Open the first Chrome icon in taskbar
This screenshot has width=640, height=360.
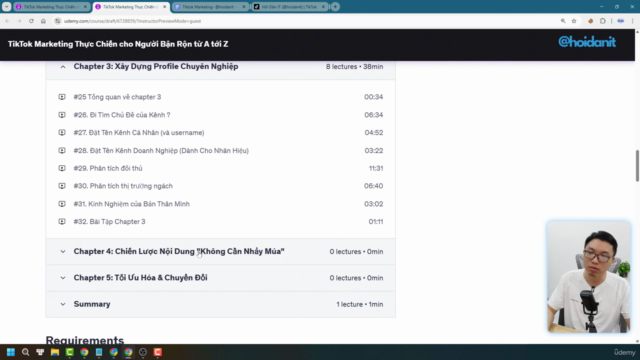(x=84, y=352)
